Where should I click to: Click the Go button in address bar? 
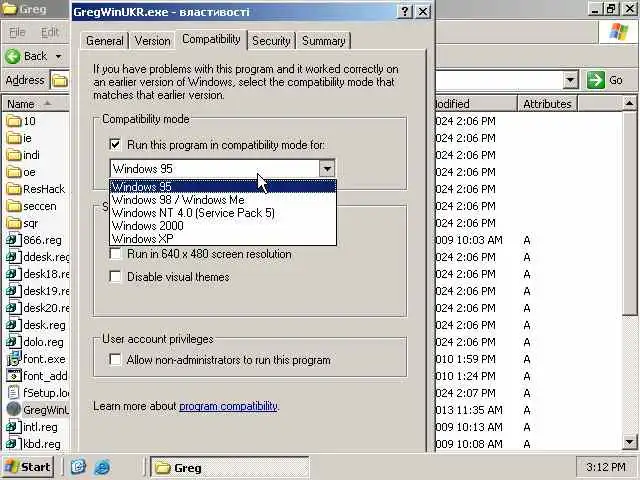click(605, 80)
